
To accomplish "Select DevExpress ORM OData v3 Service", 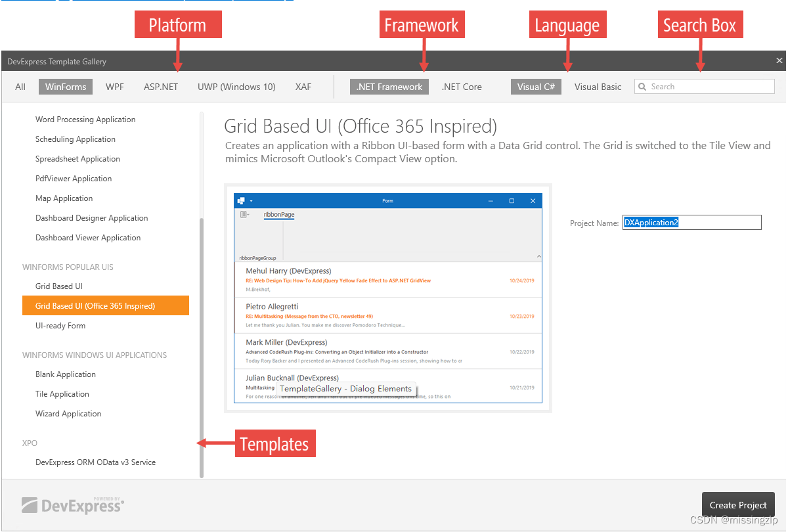I will [95, 462].
